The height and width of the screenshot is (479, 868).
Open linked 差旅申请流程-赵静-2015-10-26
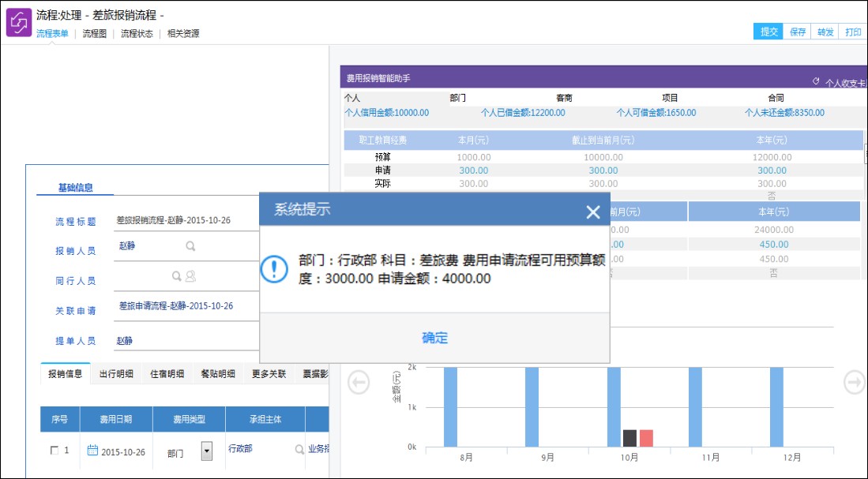[x=176, y=306]
